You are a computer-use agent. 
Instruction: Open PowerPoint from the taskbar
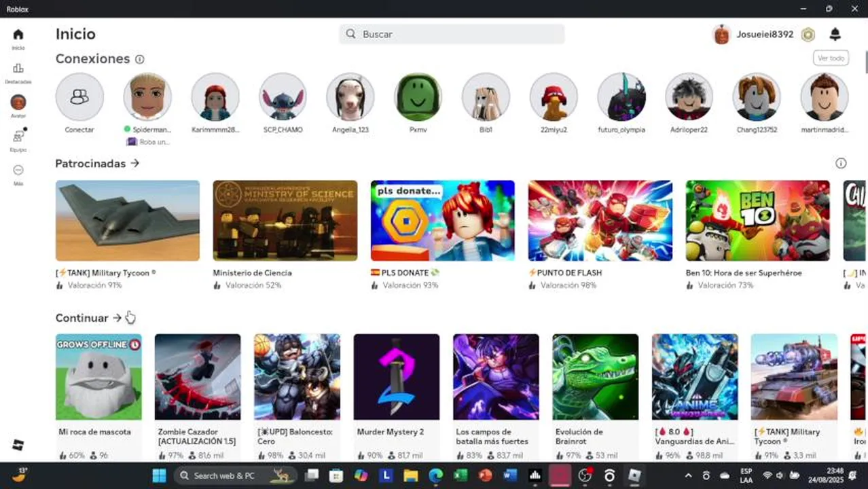[x=485, y=475]
